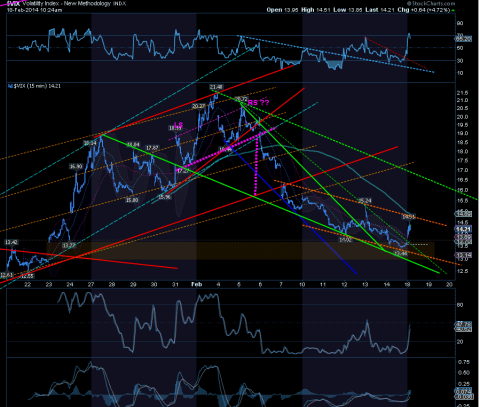Screen dimensions: 480x407
Task: Click the 20.27 price label on chart
Action: (199, 106)
